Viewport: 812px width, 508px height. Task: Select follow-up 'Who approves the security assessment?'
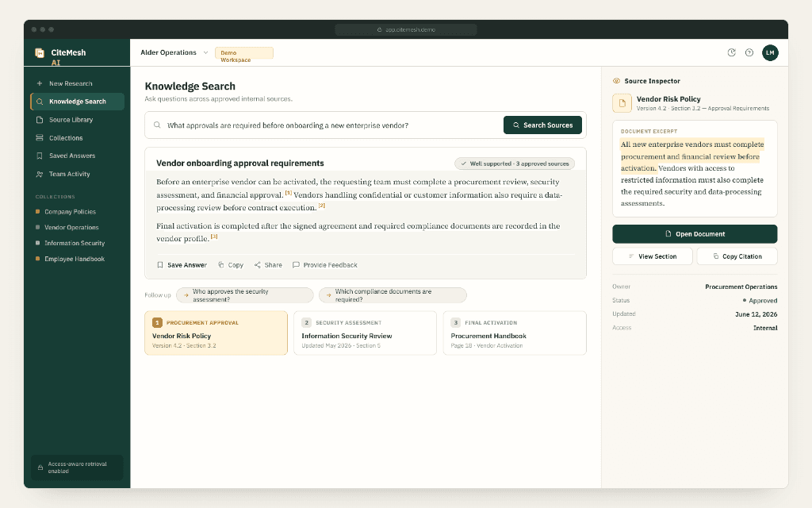[244, 295]
